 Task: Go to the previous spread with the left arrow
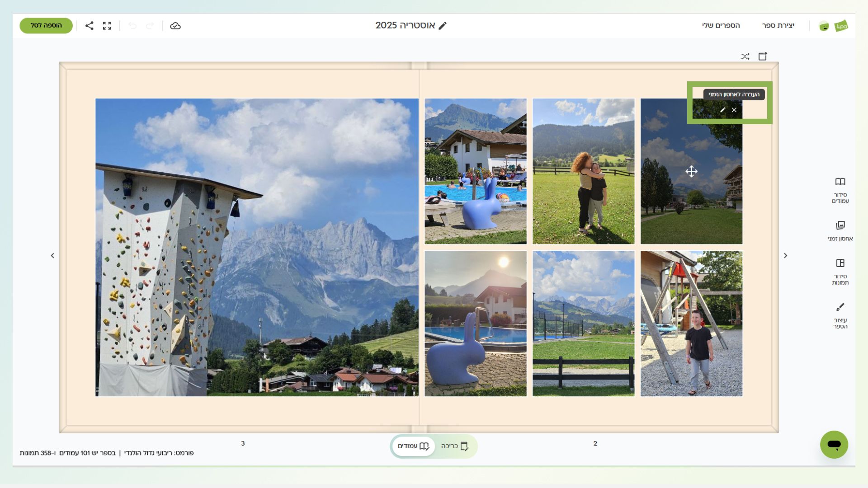[52, 256]
